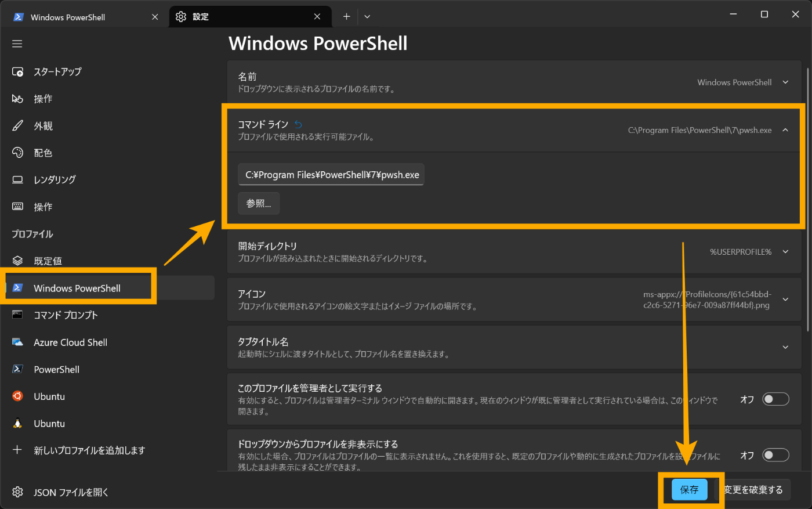The height and width of the screenshot is (509, 812).
Task: Click the %USERPROFILE% value text
Action: point(741,252)
